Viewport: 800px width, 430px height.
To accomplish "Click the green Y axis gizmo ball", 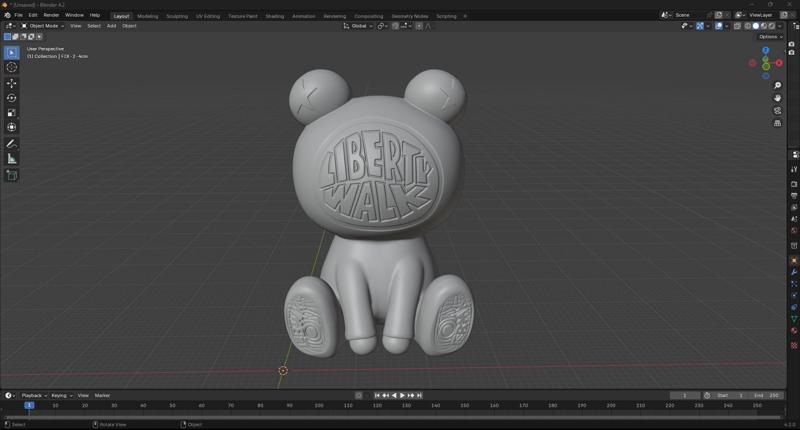I will point(766,67).
